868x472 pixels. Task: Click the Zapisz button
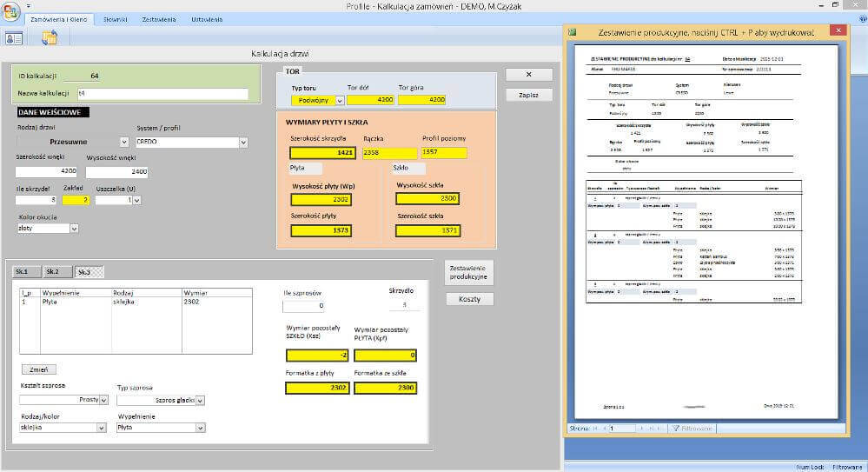point(528,95)
